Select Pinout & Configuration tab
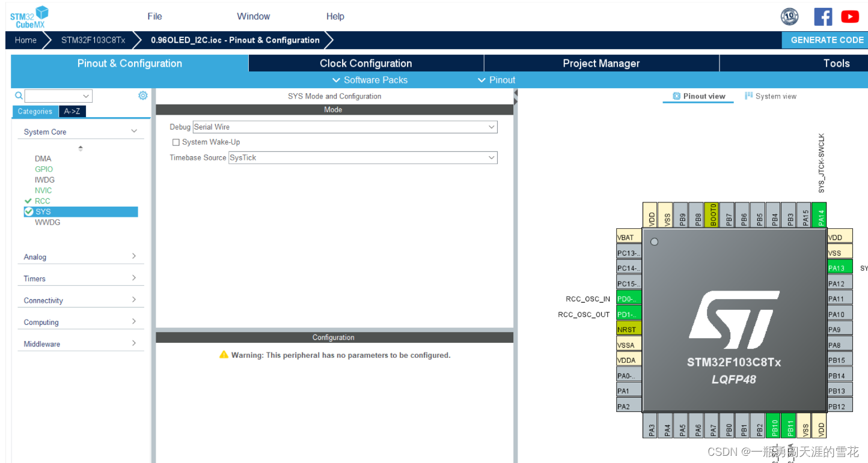Image resolution: width=868 pixels, height=463 pixels. pos(129,63)
